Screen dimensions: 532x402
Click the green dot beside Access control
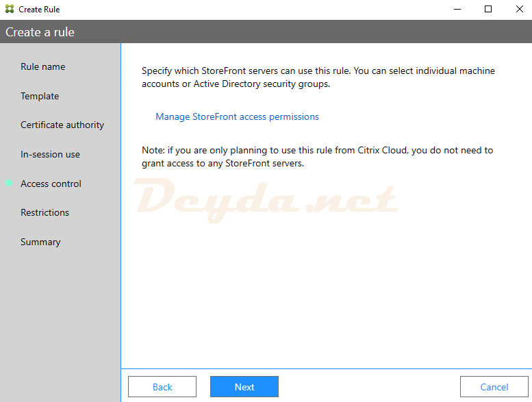9,184
